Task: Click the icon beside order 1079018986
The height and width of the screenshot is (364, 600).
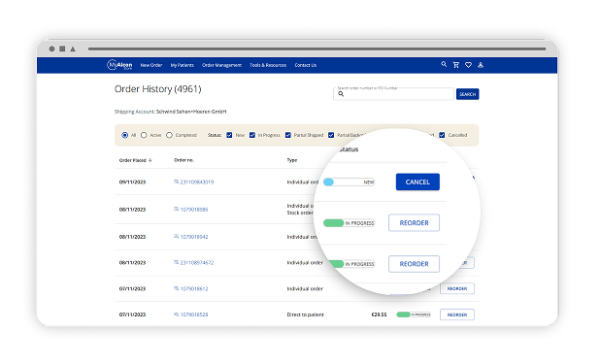Action: coord(176,209)
